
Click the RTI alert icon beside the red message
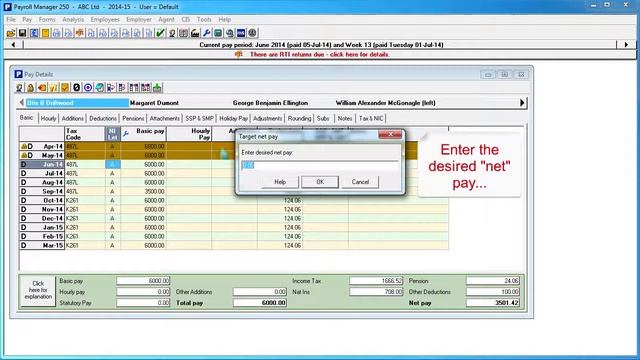(x=239, y=54)
